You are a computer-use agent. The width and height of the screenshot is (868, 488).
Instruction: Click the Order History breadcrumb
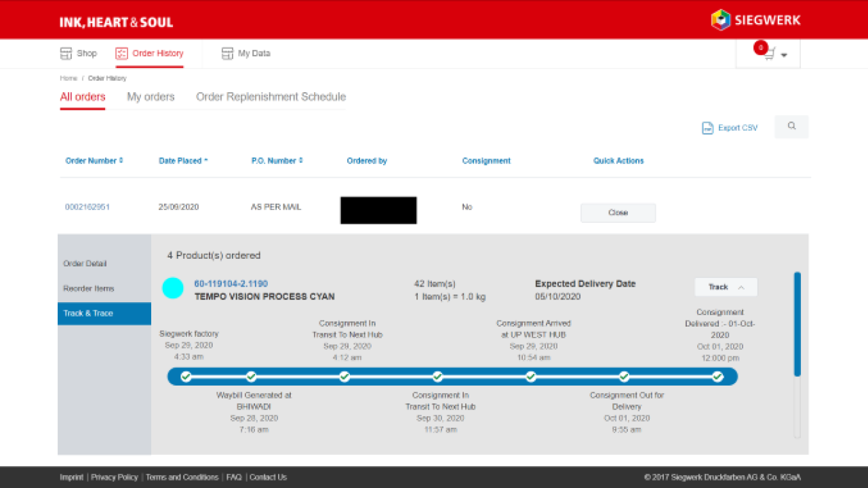(x=107, y=79)
